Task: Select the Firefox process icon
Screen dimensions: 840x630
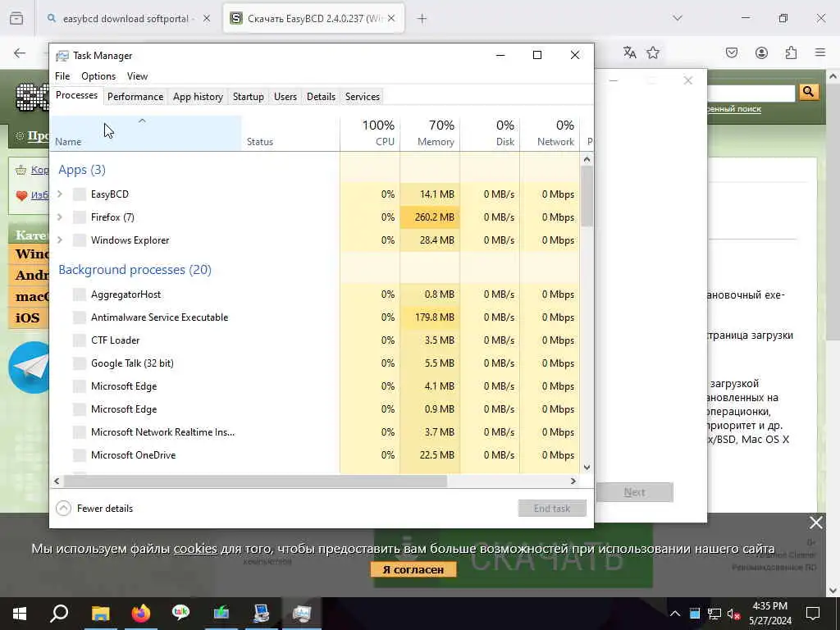Action: tap(80, 217)
